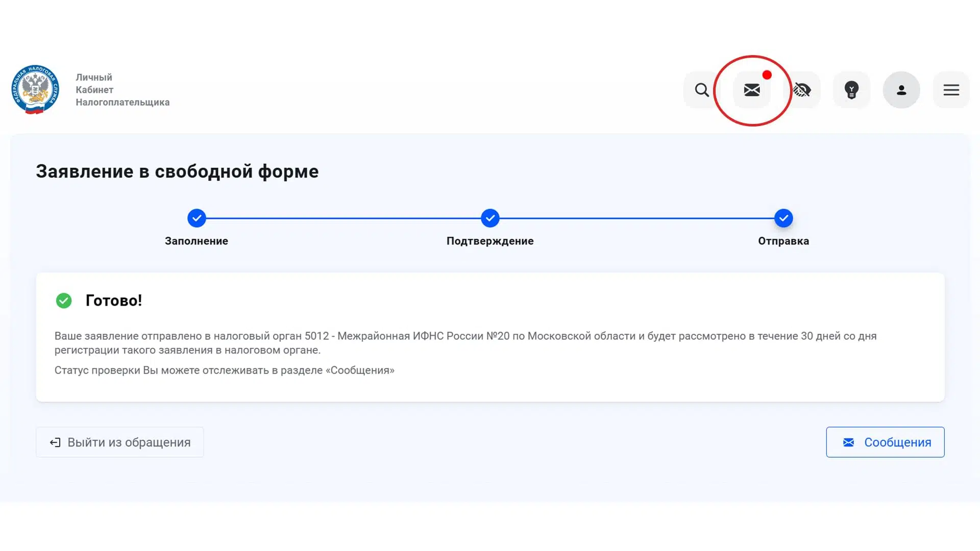Open user profile avatar icon
The width and height of the screenshot is (980, 551).
pyautogui.click(x=901, y=90)
